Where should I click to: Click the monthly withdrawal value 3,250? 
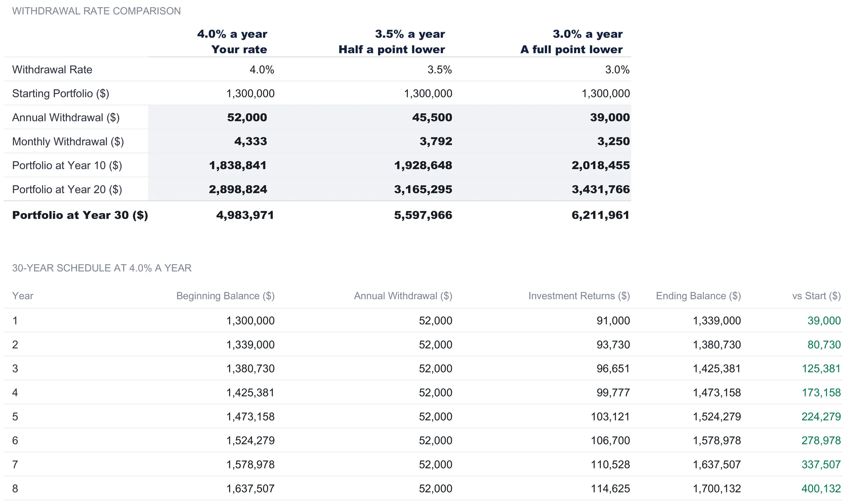click(x=613, y=142)
